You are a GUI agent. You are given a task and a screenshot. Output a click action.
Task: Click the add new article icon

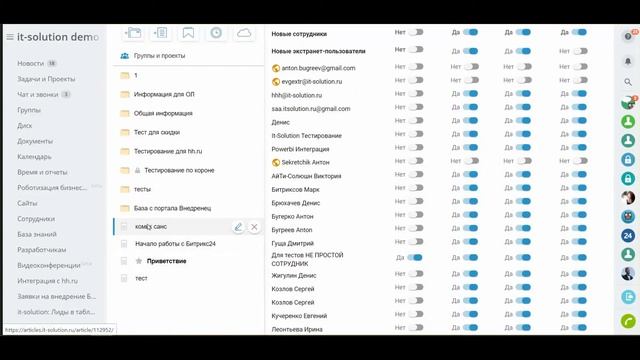[x=161, y=33]
